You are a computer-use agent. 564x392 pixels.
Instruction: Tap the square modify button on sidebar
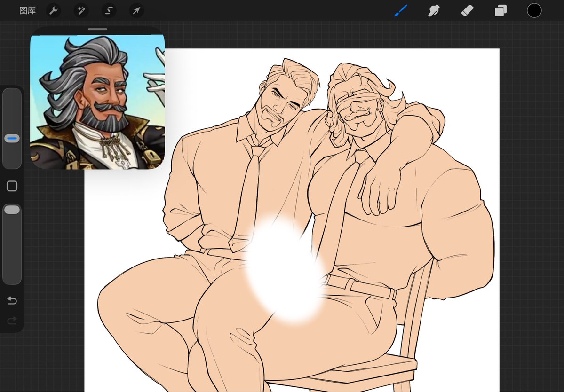(x=12, y=186)
